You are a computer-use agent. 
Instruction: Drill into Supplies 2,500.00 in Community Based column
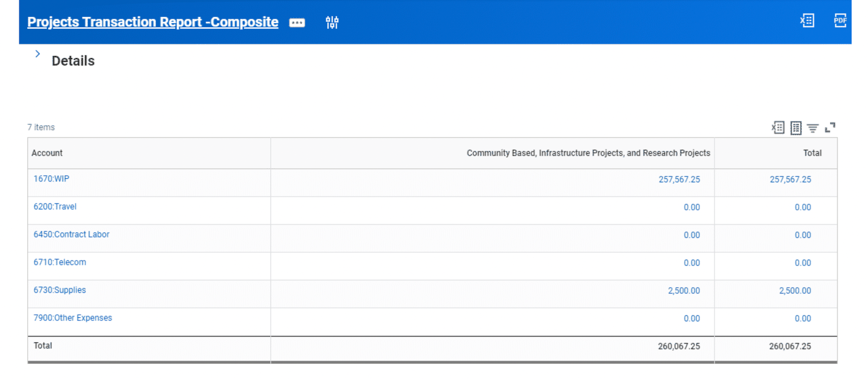tap(684, 291)
